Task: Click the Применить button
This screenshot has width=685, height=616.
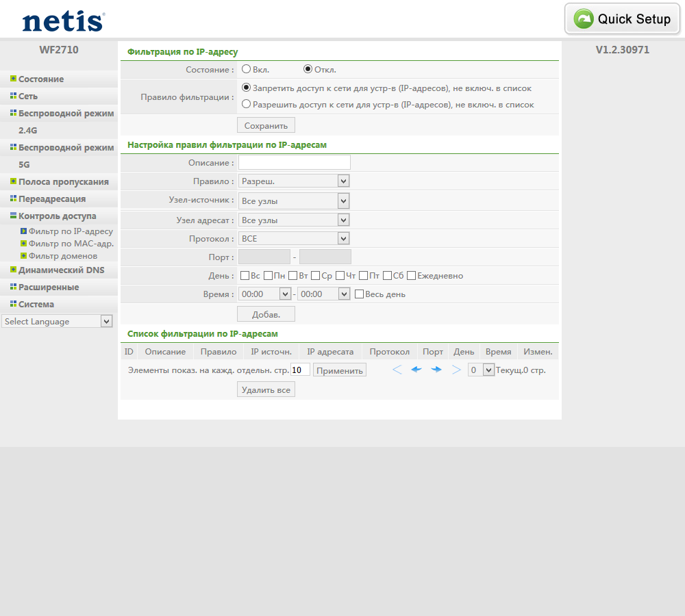Action: pyautogui.click(x=340, y=370)
